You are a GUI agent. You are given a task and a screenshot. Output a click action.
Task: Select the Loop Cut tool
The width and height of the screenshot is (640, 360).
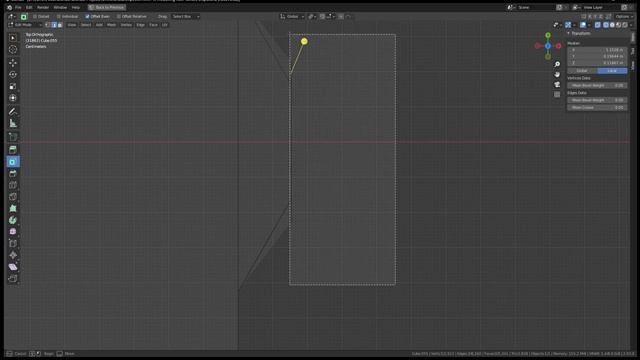13,185
